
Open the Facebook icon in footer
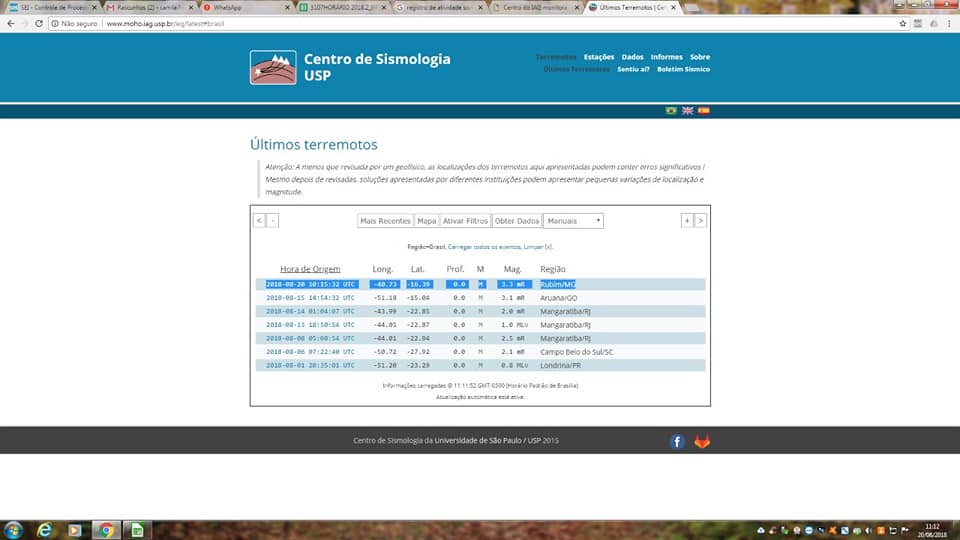[x=677, y=441]
